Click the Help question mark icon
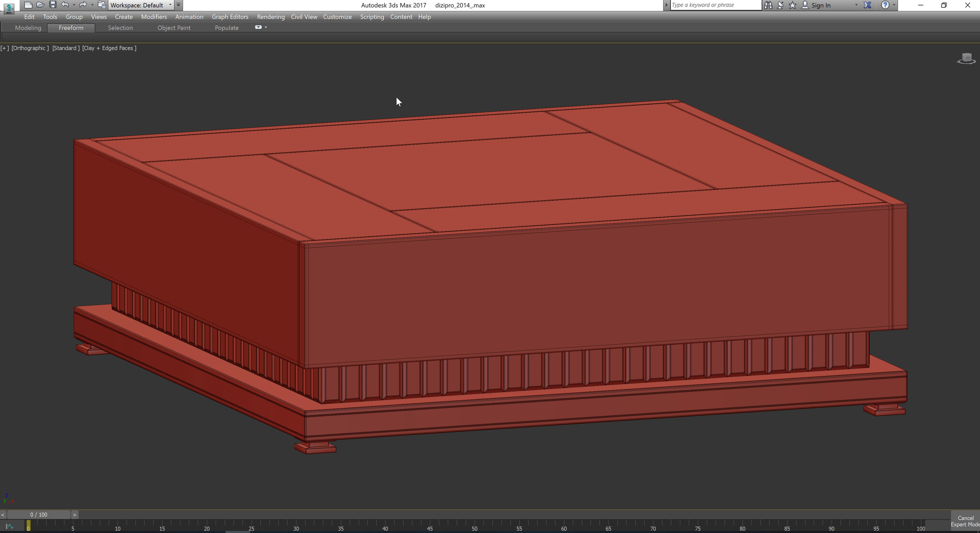This screenshot has height=533, width=980. pos(885,5)
